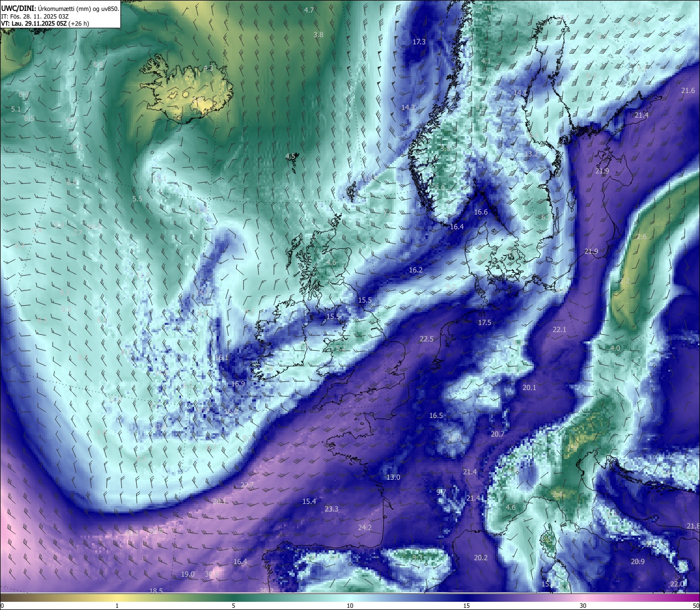
Task: Click the map value 16.9
Action: (238, 384)
